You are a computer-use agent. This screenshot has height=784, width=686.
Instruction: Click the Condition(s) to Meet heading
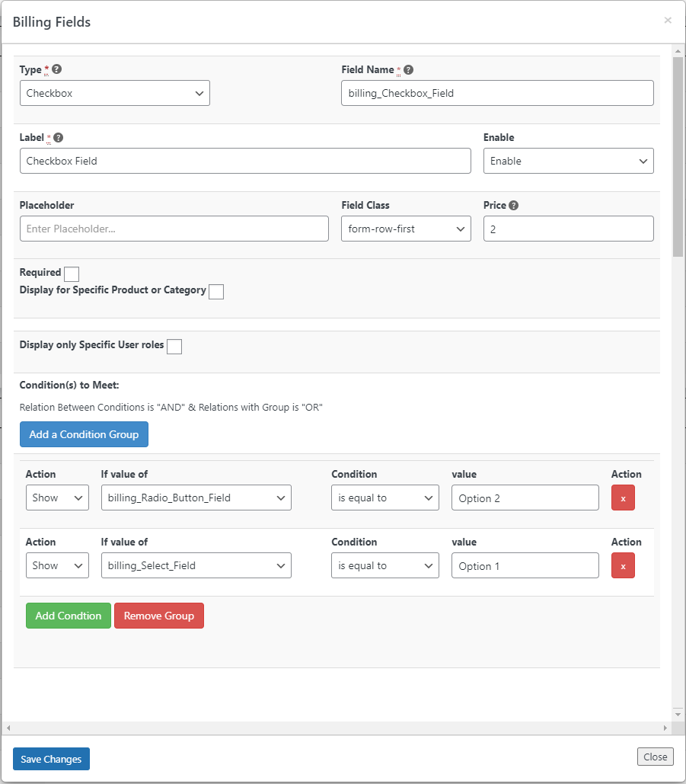click(69, 385)
